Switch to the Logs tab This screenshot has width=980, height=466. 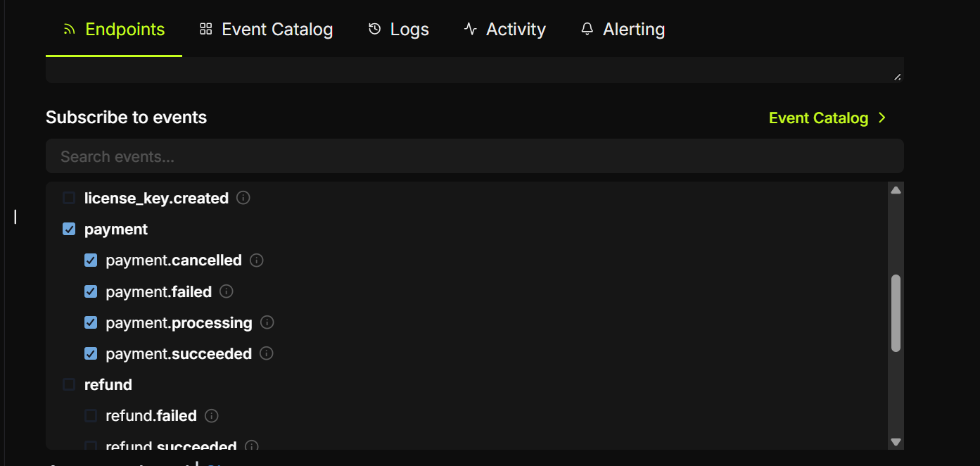(399, 30)
